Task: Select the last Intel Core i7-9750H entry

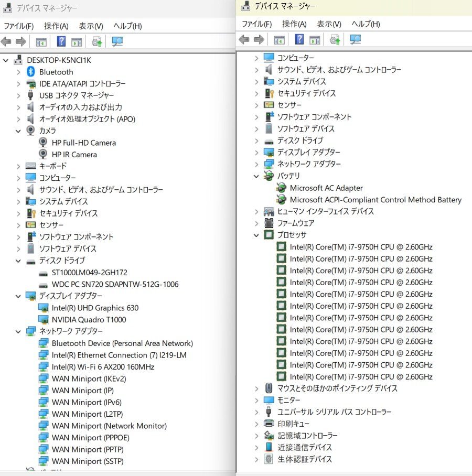Action: [361, 377]
